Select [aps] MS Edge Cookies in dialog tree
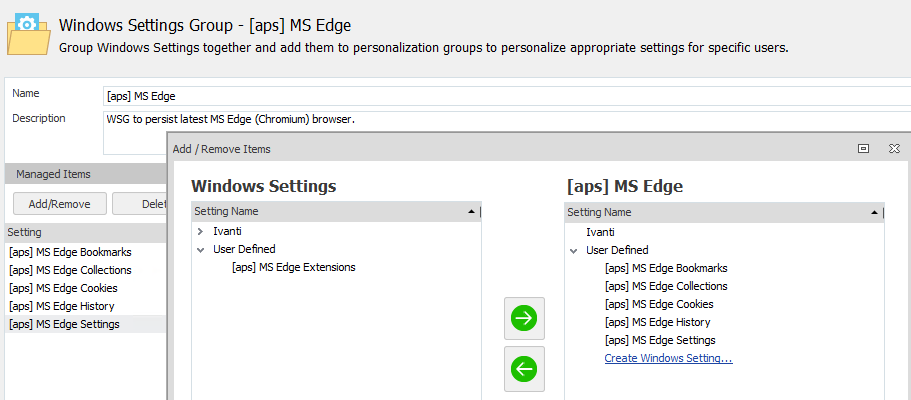Screen dimensions: 911x400 [x=659, y=304]
